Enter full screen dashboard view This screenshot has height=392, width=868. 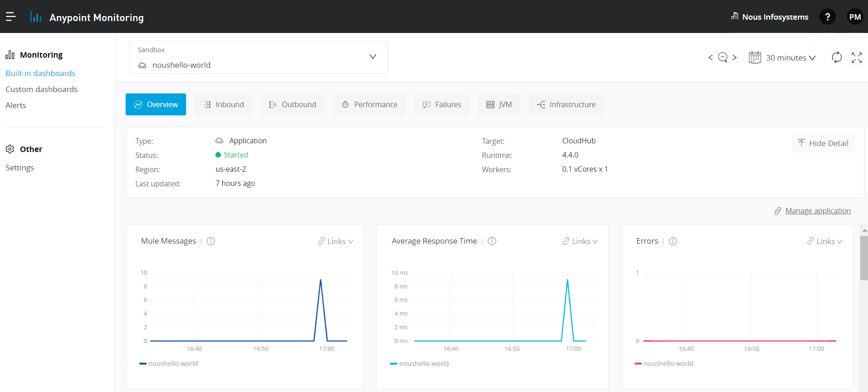[x=857, y=57]
